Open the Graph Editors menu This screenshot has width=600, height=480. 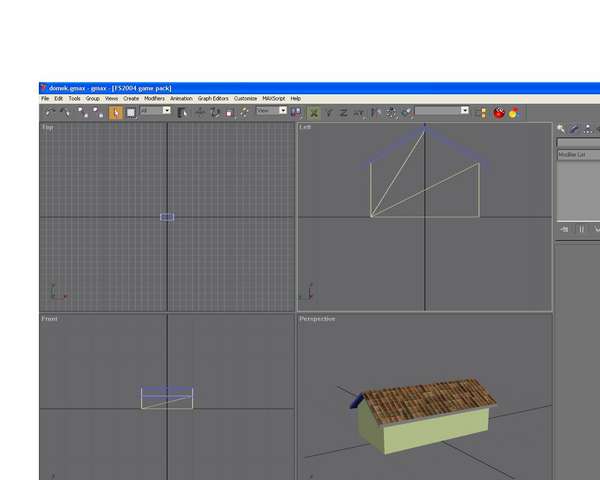coord(212,99)
